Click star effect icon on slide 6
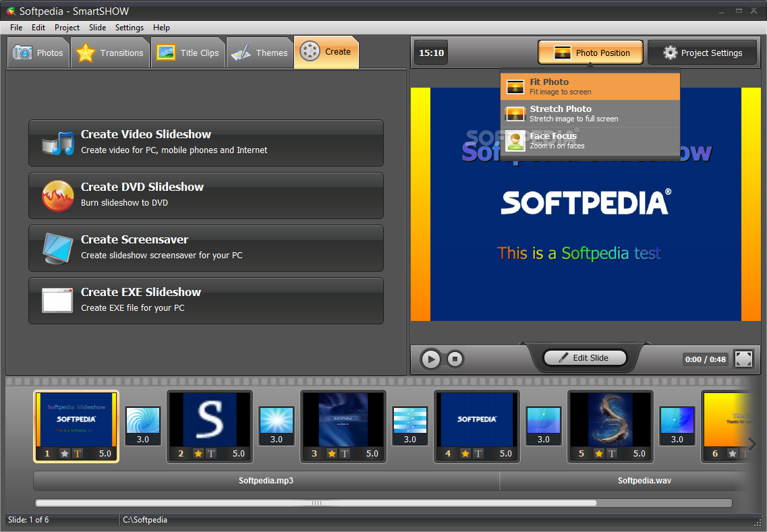Screen dimensions: 767x532 pos(733,454)
